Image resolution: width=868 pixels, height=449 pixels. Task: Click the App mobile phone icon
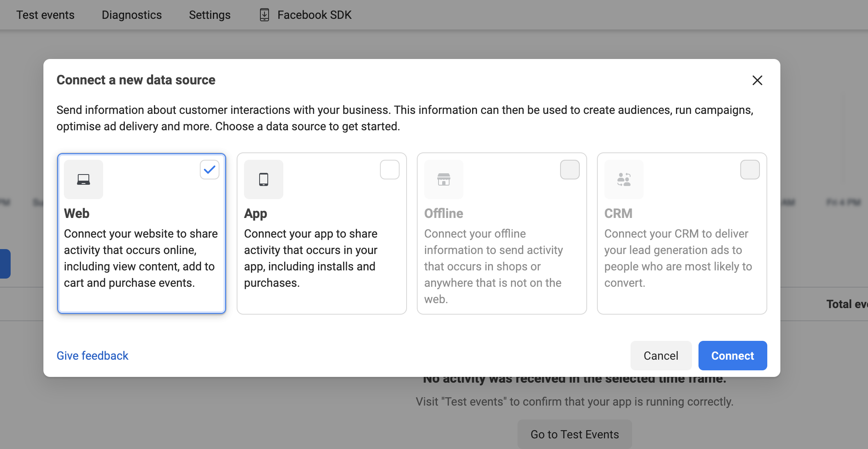[x=264, y=179]
